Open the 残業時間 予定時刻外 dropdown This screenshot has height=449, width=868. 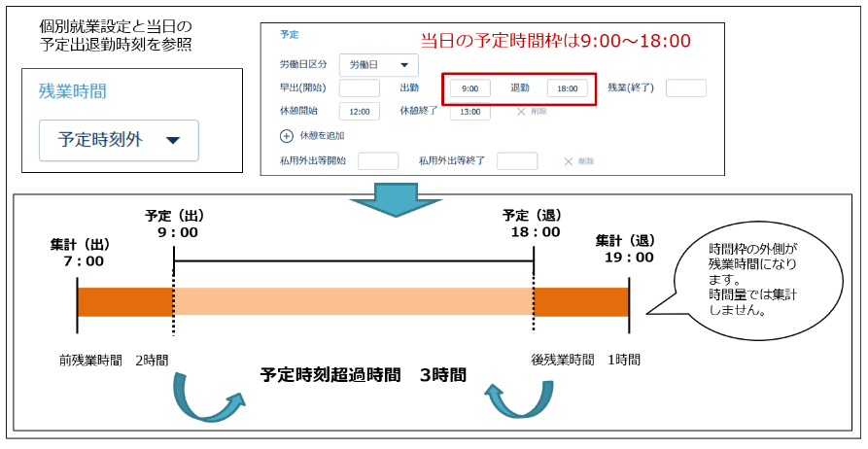(x=119, y=140)
